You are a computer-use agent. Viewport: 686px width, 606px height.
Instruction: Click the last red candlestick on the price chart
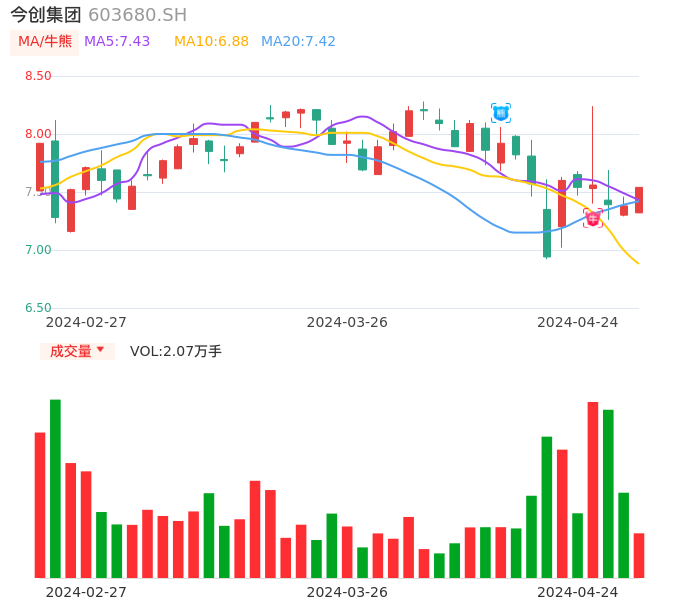click(639, 200)
